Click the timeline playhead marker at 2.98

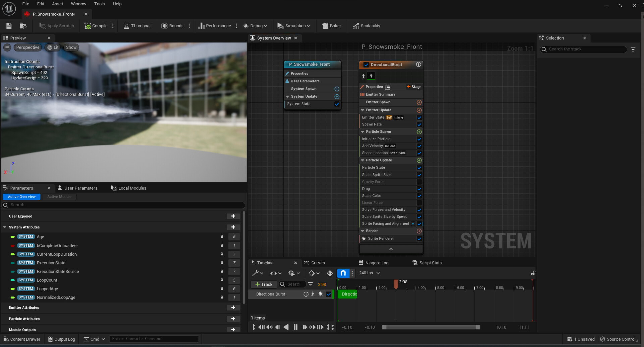pyautogui.click(x=396, y=283)
